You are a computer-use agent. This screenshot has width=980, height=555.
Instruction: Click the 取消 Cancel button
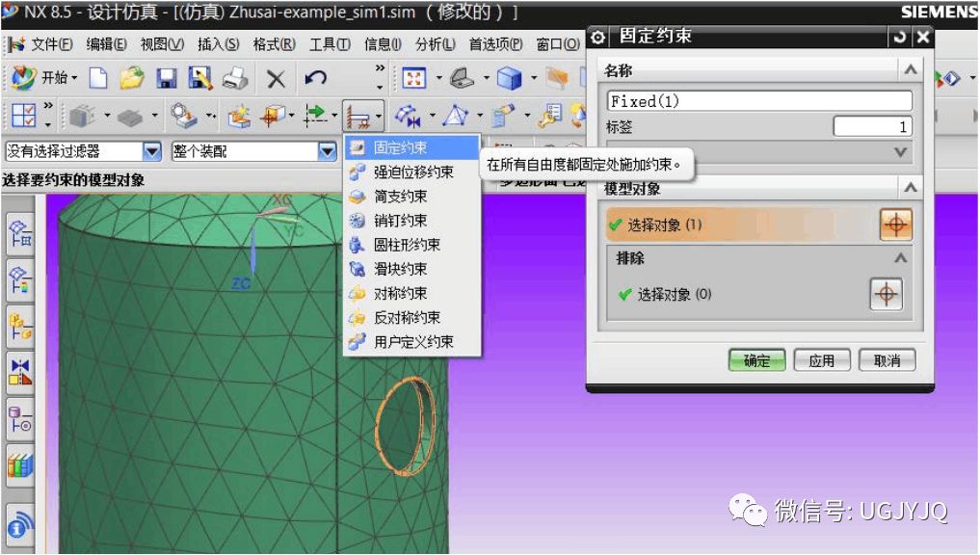[887, 360]
